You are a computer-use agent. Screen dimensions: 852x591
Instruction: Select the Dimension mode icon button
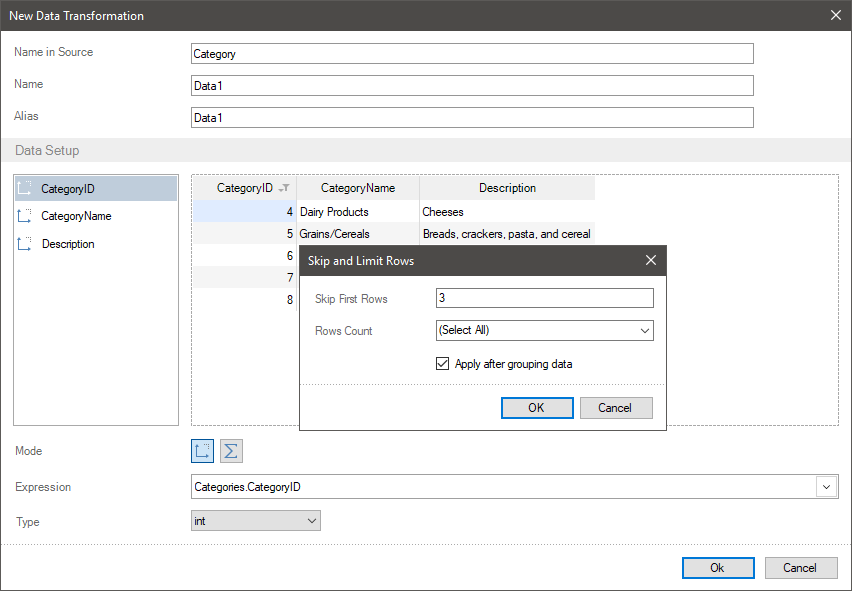tap(203, 451)
